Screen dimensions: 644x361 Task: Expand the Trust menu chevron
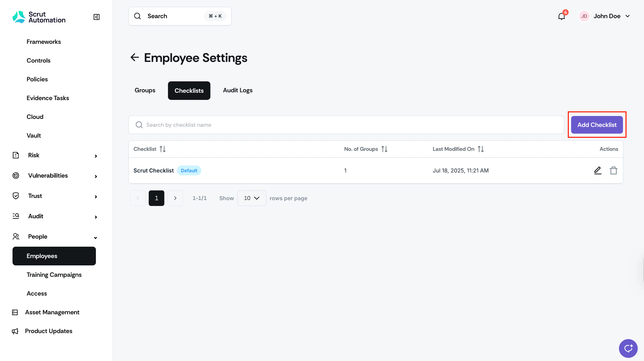pyautogui.click(x=96, y=197)
